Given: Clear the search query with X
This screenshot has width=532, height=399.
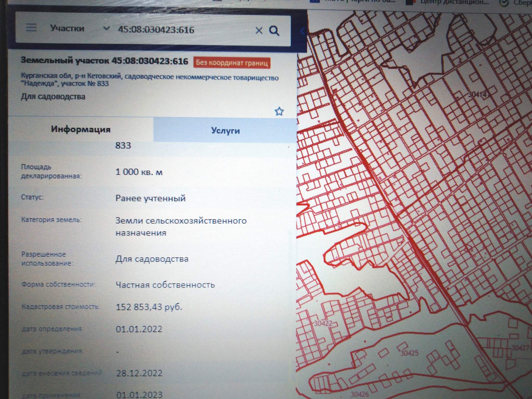Looking at the screenshot, I should pyautogui.click(x=259, y=31).
